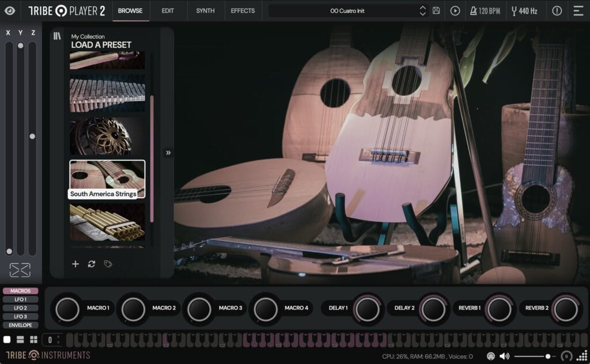
Task: Click the XY pad expand icon
Action: click(20, 270)
